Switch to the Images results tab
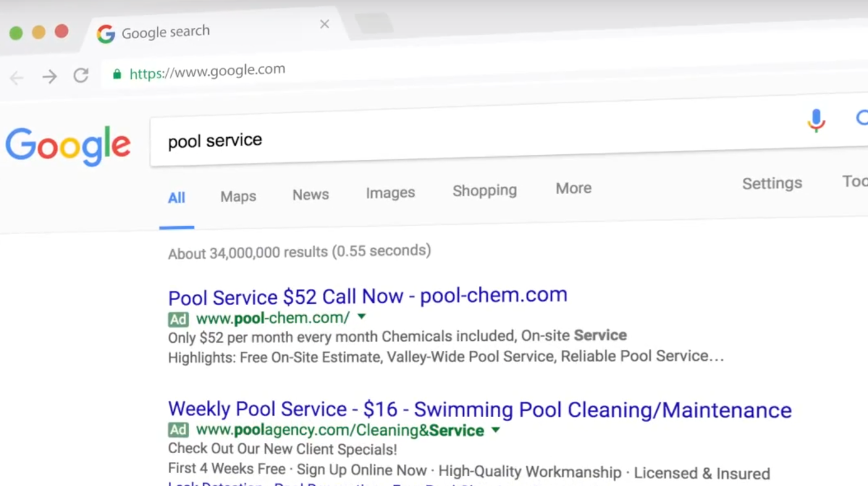868x486 pixels. pyautogui.click(x=390, y=193)
